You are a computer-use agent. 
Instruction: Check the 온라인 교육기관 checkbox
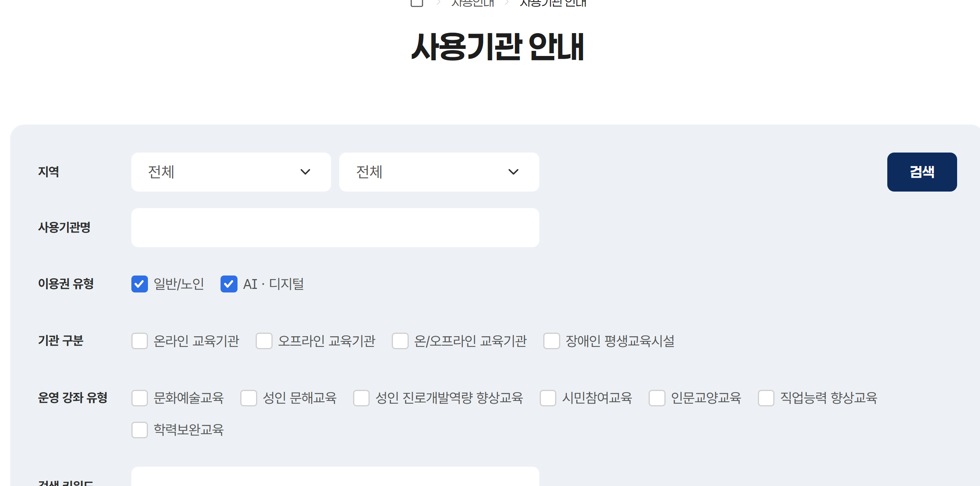[140, 341]
